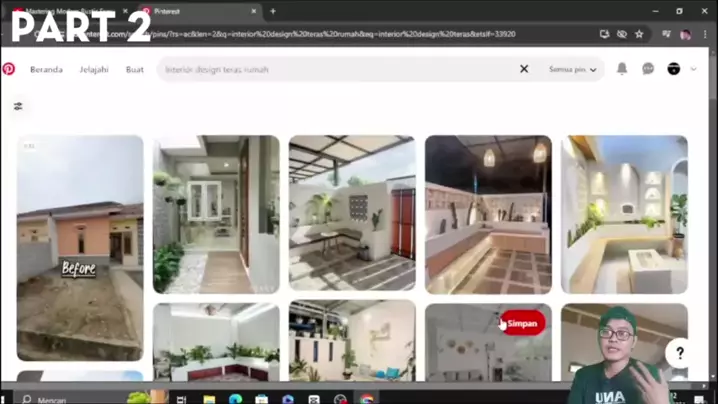Click the interior design teras rumah search field
Image resolution: width=718 pixels, height=404 pixels.
tap(340, 70)
